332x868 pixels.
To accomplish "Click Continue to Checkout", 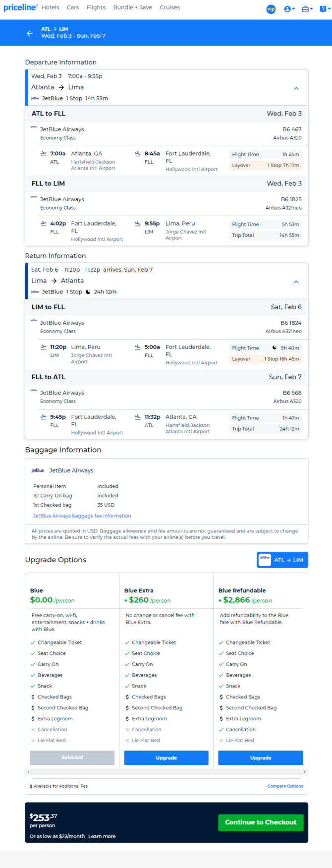I will (x=261, y=822).
